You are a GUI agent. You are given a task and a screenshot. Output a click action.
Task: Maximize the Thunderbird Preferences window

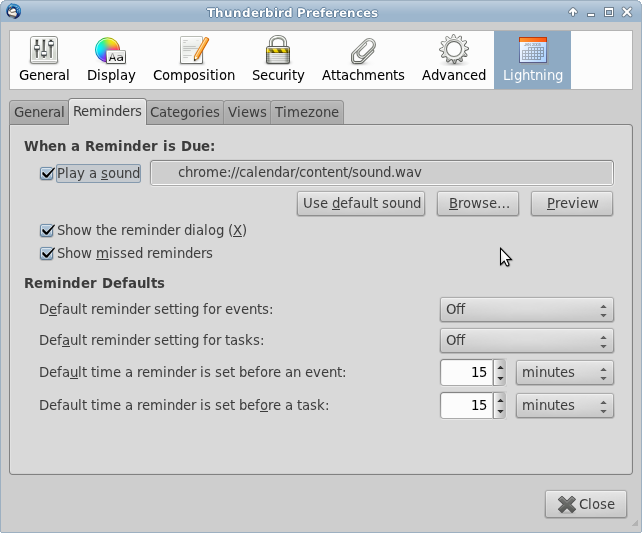click(x=609, y=12)
